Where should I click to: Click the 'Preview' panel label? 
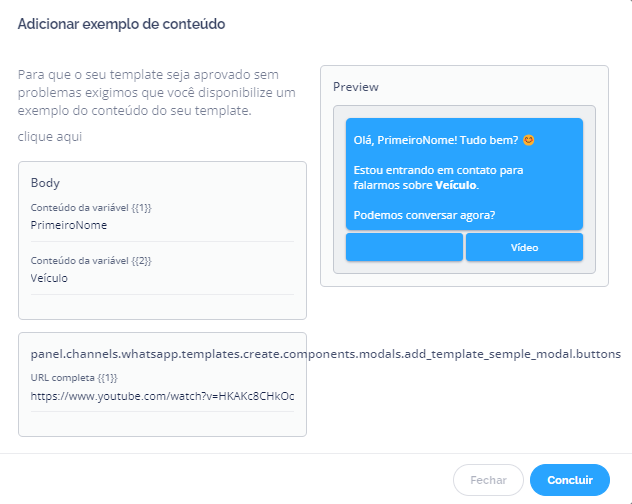tap(356, 87)
